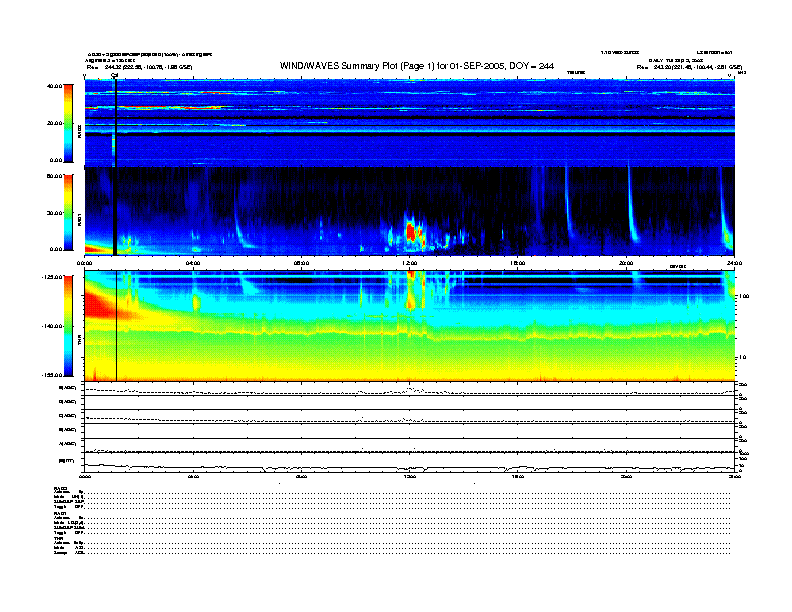The height and width of the screenshot is (612, 792).
Task: Click the 20:00 tick label under RAD1 panel
Action: [x=626, y=263]
